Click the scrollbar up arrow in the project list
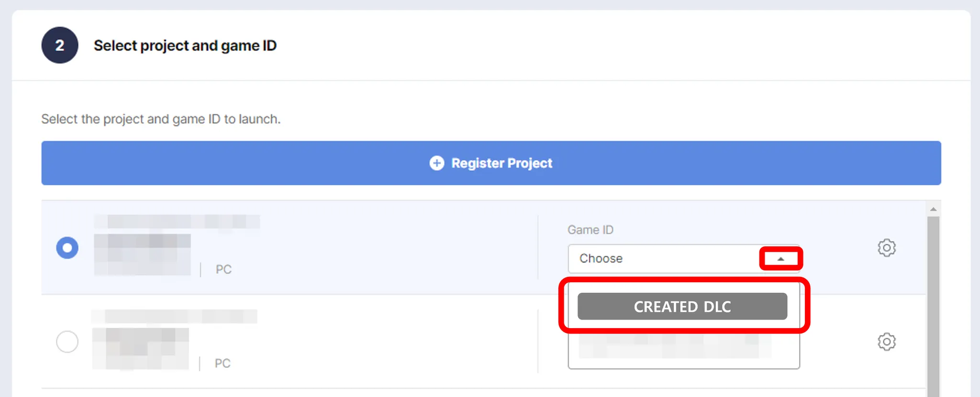The width and height of the screenshot is (980, 397). pos(933,209)
